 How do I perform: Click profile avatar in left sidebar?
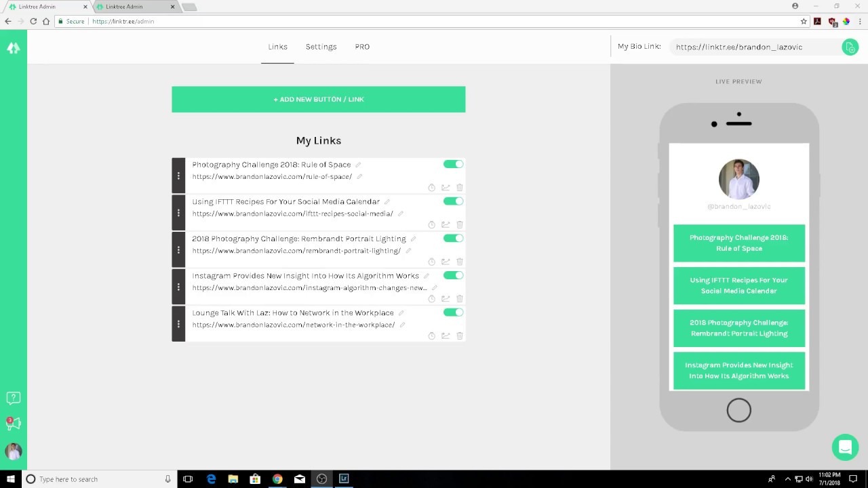pyautogui.click(x=14, y=451)
